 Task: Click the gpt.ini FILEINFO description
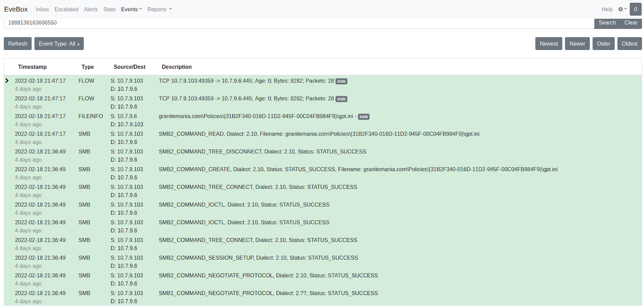pos(256,116)
